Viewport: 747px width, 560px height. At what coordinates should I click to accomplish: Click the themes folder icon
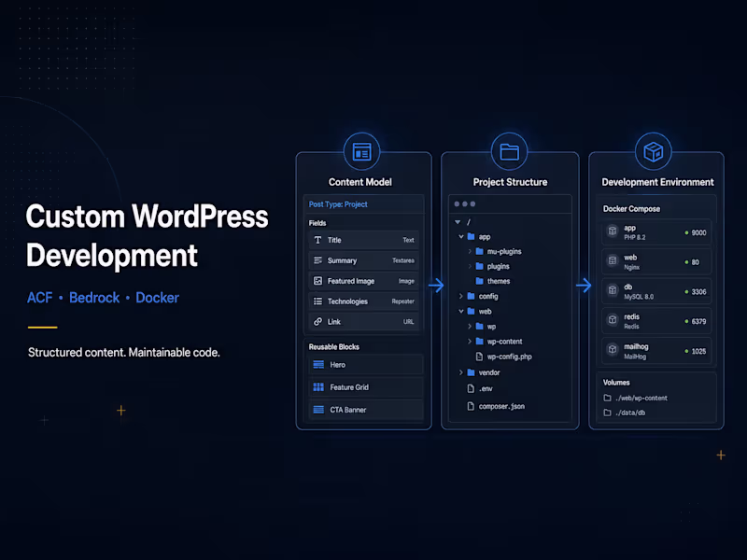[480, 281]
